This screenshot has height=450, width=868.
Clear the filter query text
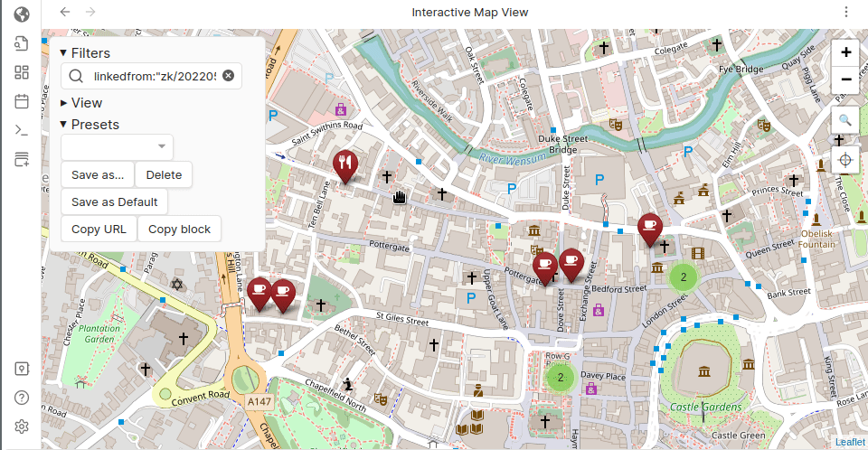pos(229,76)
